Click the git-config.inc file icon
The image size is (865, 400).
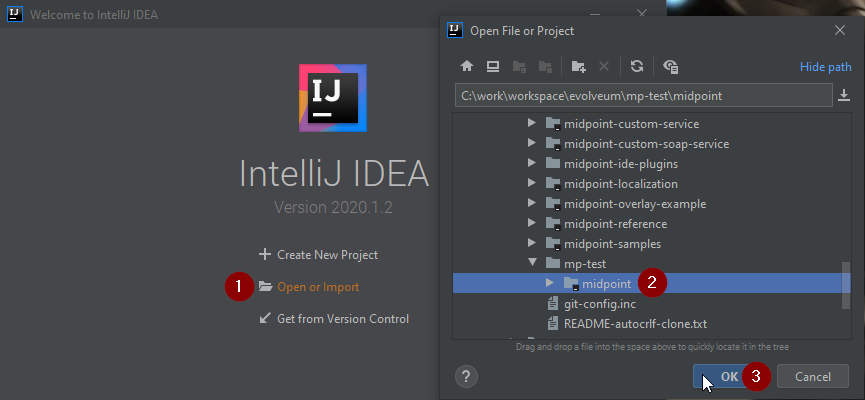(x=552, y=303)
